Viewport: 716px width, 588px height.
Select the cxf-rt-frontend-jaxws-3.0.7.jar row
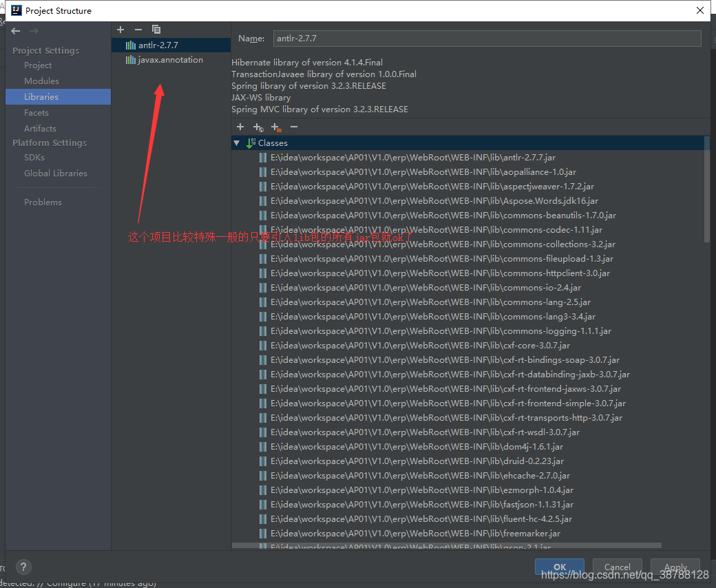tap(467, 389)
